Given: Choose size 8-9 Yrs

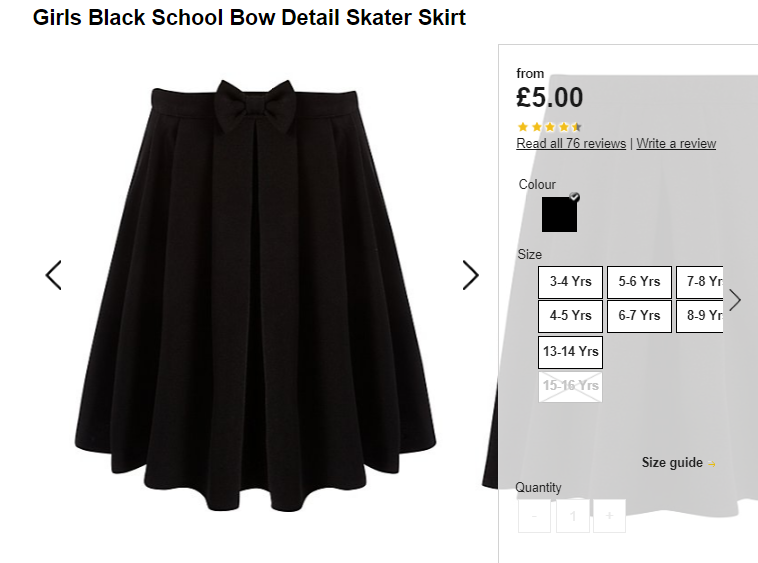Looking at the screenshot, I should (x=700, y=316).
